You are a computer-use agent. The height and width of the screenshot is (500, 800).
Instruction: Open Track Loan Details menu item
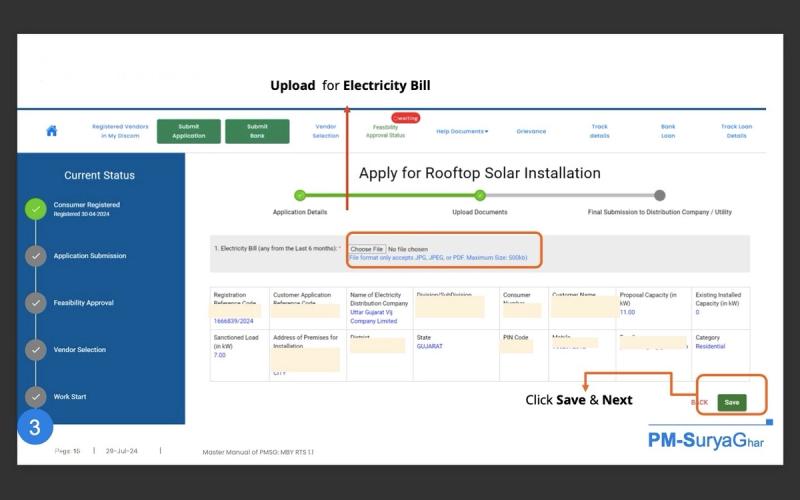[736, 131]
